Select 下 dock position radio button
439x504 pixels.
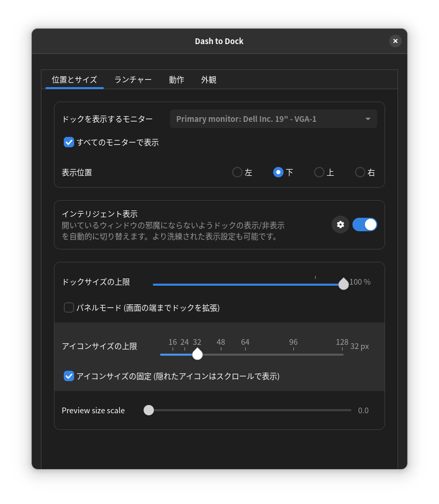click(x=278, y=172)
